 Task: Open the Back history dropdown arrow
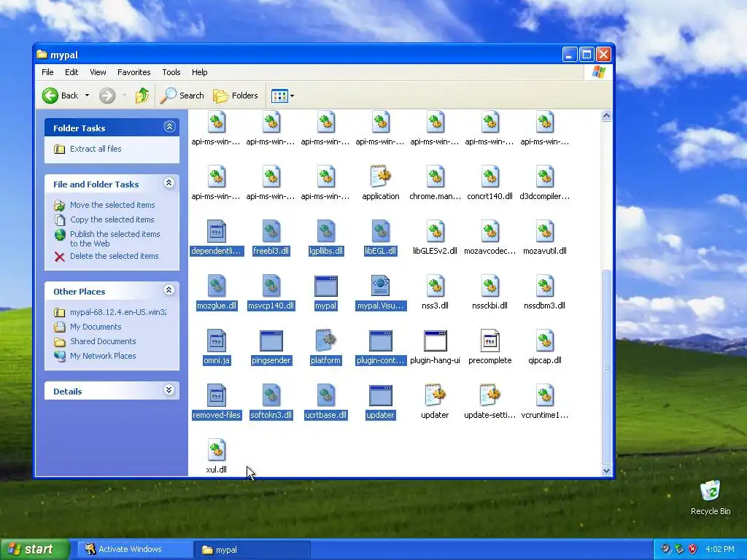click(x=88, y=96)
